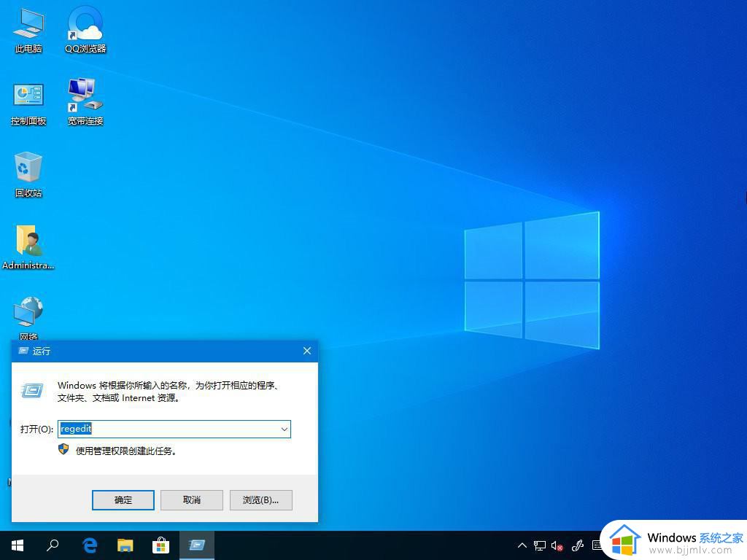Click the muted volume tray icon
The image size is (747, 560).
557,545
